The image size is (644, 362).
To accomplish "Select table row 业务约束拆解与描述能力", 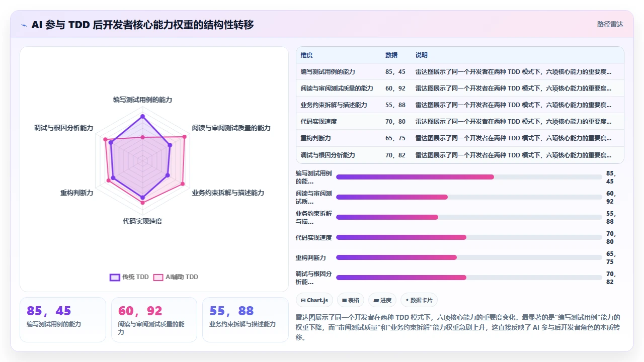I will 460,105.
